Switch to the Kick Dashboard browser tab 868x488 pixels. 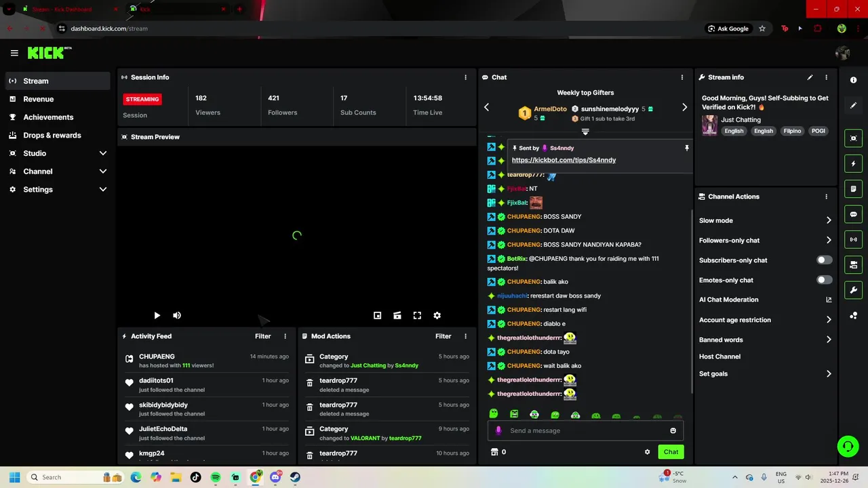(68, 9)
